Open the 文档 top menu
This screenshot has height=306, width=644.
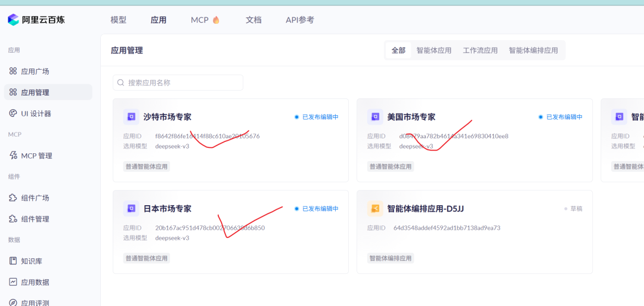tap(253, 20)
